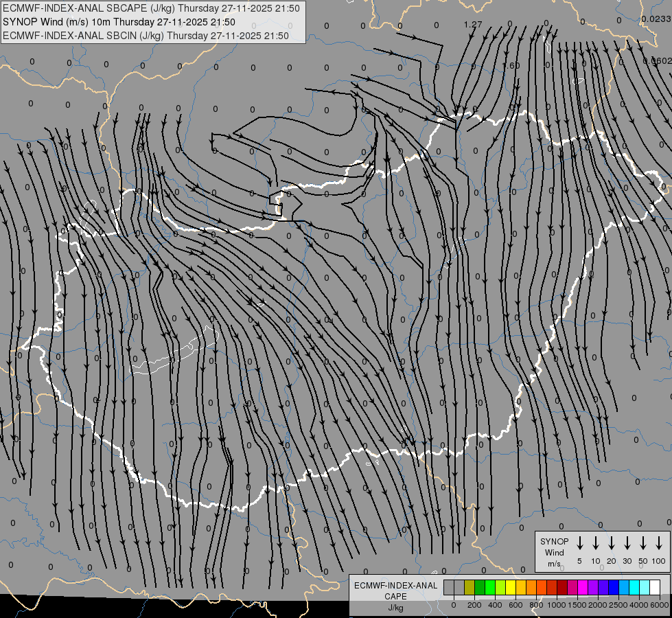Pick the pure blue CAPE swatch
The image size is (672, 618).
coord(614,587)
